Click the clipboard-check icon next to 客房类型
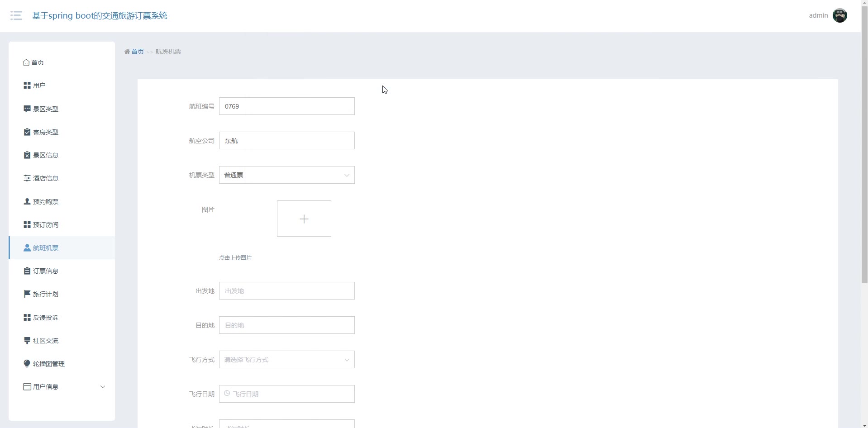Image resolution: width=868 pixels, height=428 pixels. [x=27, y=132]
